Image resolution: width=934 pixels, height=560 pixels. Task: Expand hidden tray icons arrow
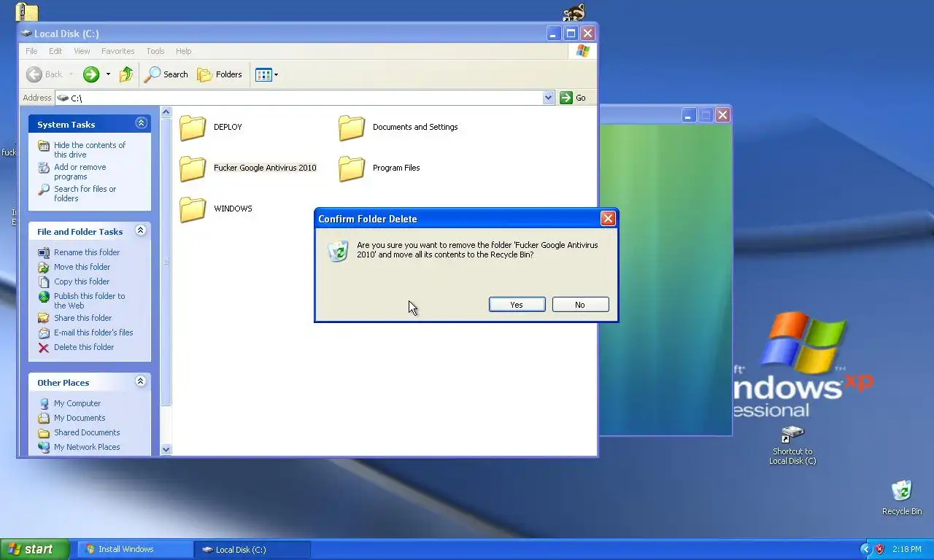pos(865,549)
